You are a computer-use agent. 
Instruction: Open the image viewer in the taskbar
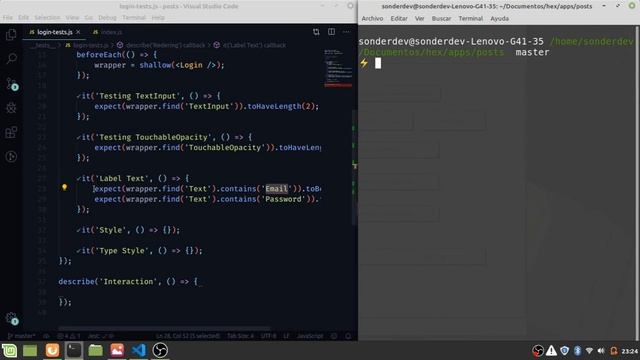[117, 350]
